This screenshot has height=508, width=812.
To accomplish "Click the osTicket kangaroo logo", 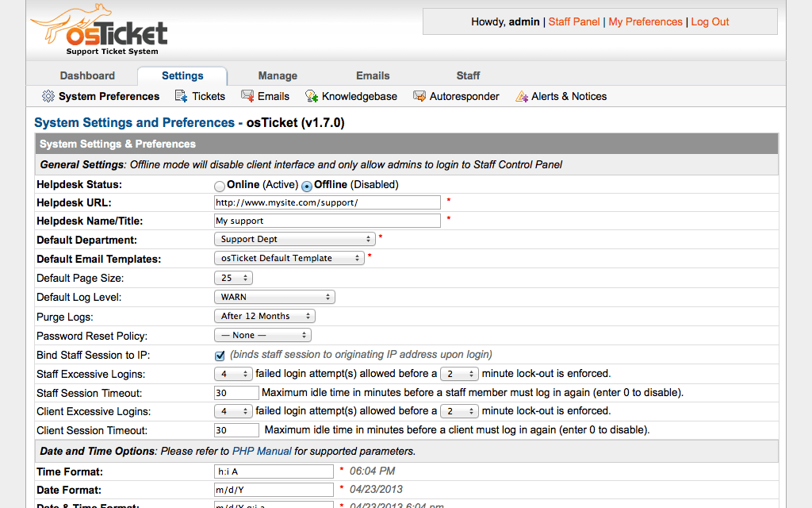I will tap(99, 29).
